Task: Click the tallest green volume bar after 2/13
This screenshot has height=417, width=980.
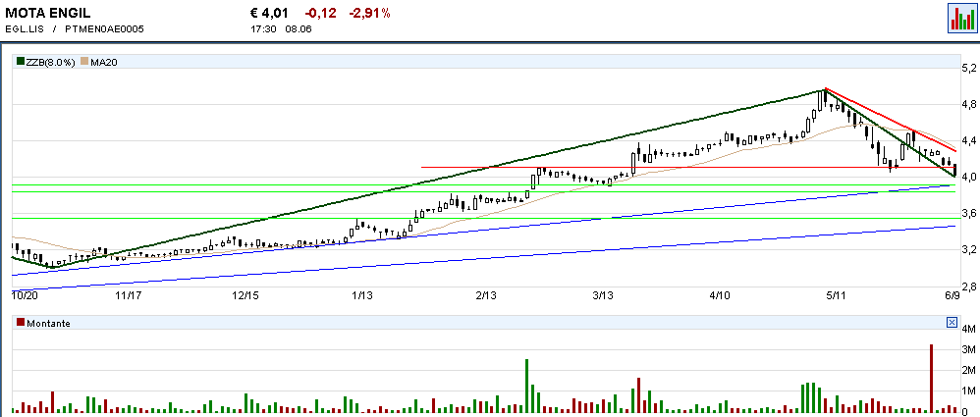Action: click(527, 386)
